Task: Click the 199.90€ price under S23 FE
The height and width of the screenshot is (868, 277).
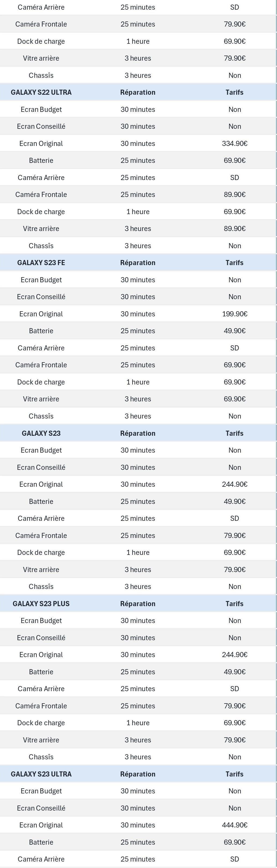Action: click(x=235, y=314)
